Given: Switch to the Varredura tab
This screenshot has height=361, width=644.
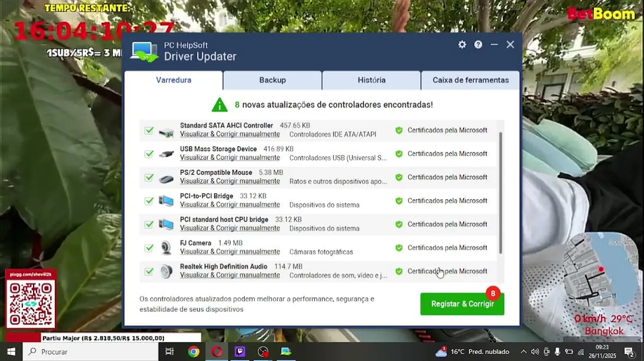Looking at the screenshot, I should (x=174, y=80).
